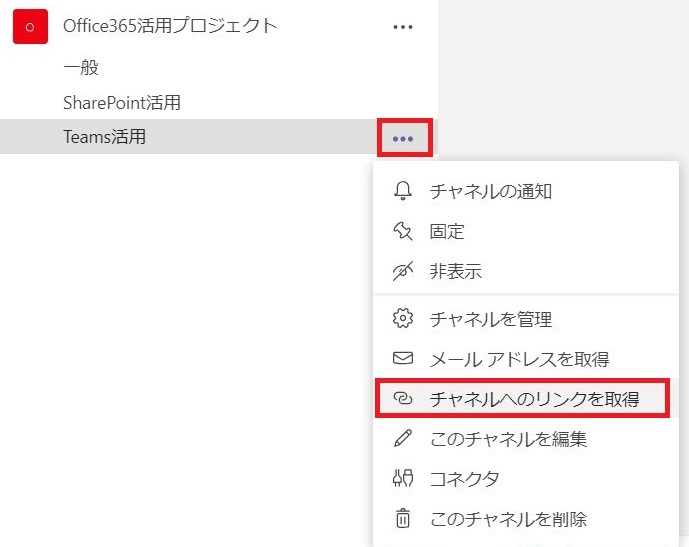The width and height of the screenshot is (689, 547).
Task: Click the trash icon for このチャネルを削除
Action: 403,518
